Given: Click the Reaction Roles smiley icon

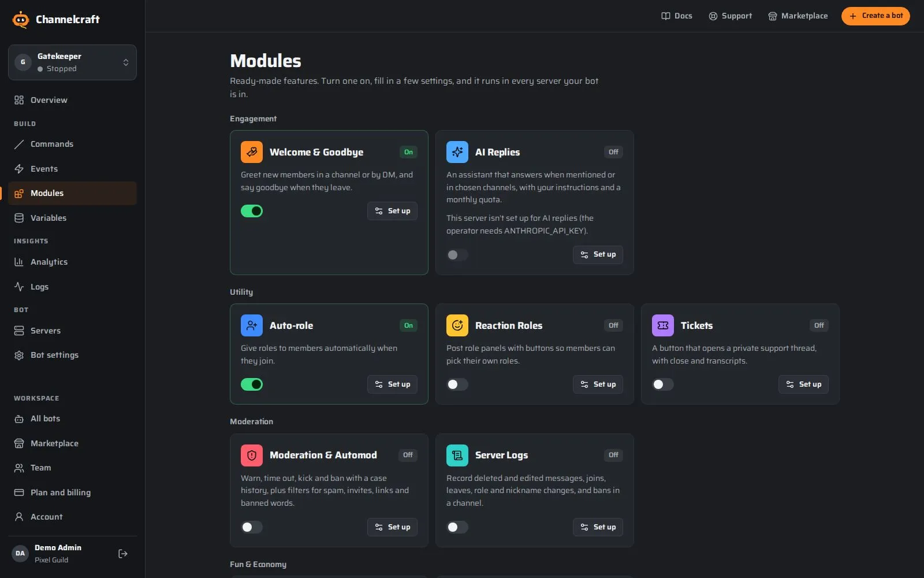Looking at the screenshot, I should click(x=457, y=325).
